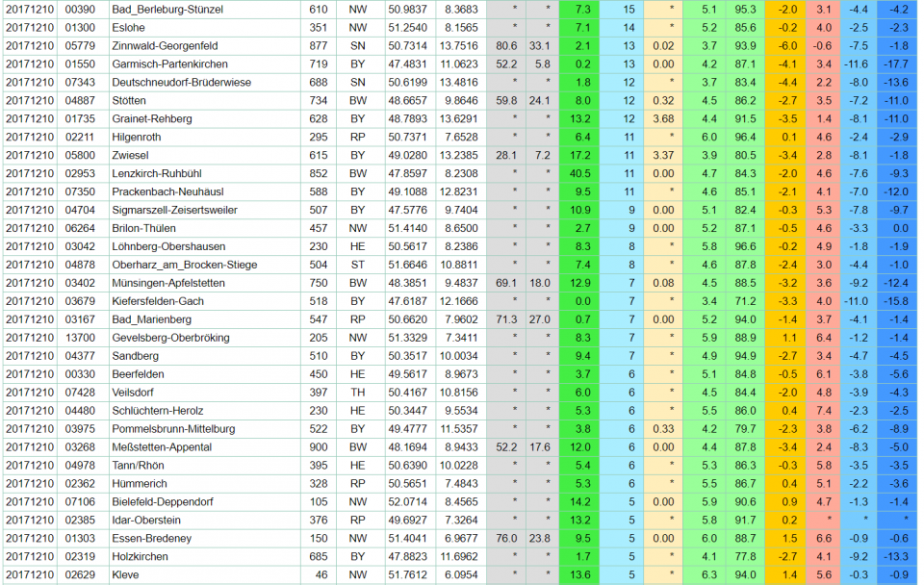Click the Essen-Bredeney station name

click(x=153, y=538)
